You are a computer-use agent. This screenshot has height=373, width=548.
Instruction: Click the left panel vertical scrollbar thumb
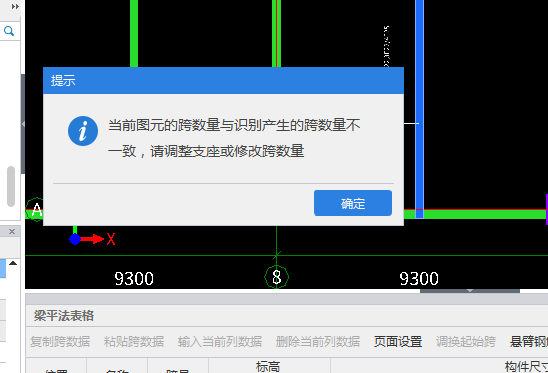click(11, 186)
